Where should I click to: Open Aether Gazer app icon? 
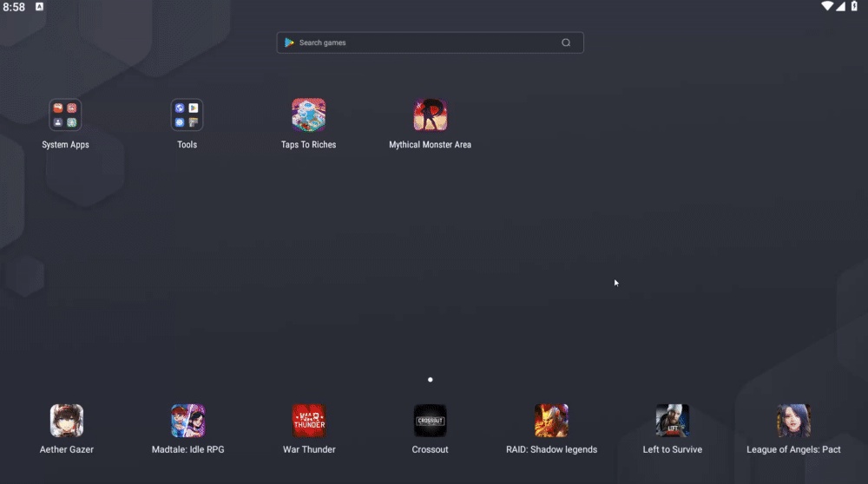67,421
